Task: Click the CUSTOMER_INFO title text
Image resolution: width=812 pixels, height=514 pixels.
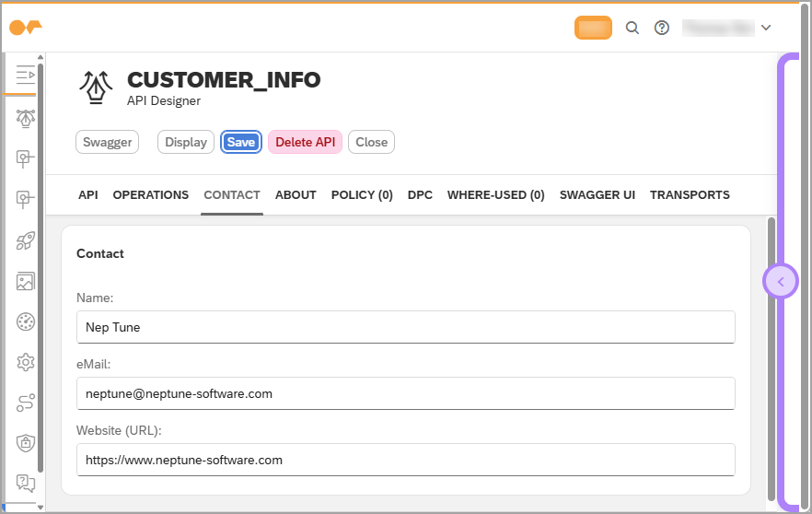Action: coord(224,80)
